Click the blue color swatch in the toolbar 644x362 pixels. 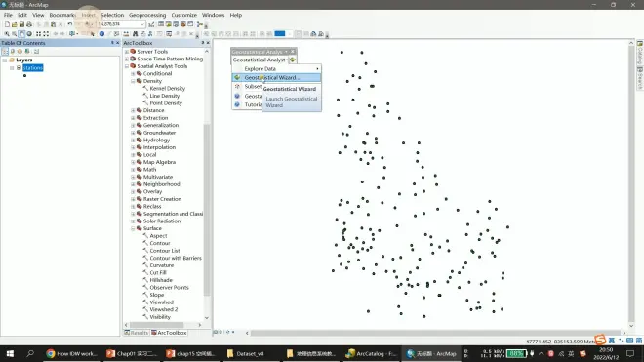tap(280, 34)
